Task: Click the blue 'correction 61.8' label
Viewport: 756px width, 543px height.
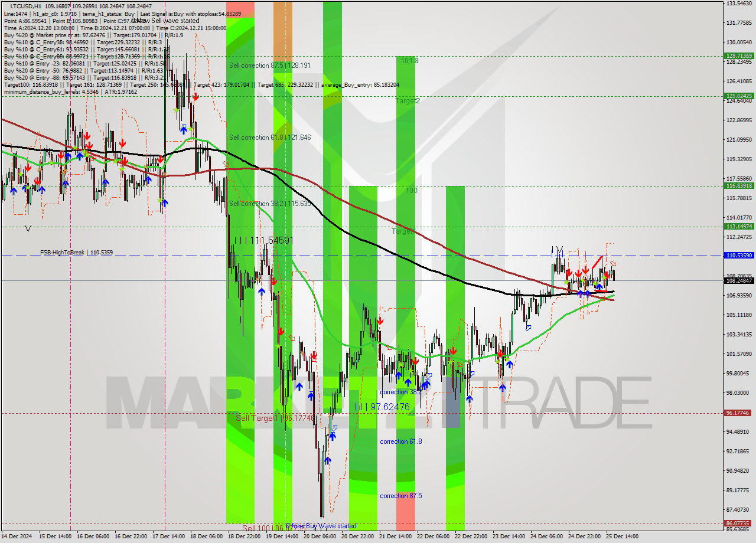Action: (x=401, y=441)
